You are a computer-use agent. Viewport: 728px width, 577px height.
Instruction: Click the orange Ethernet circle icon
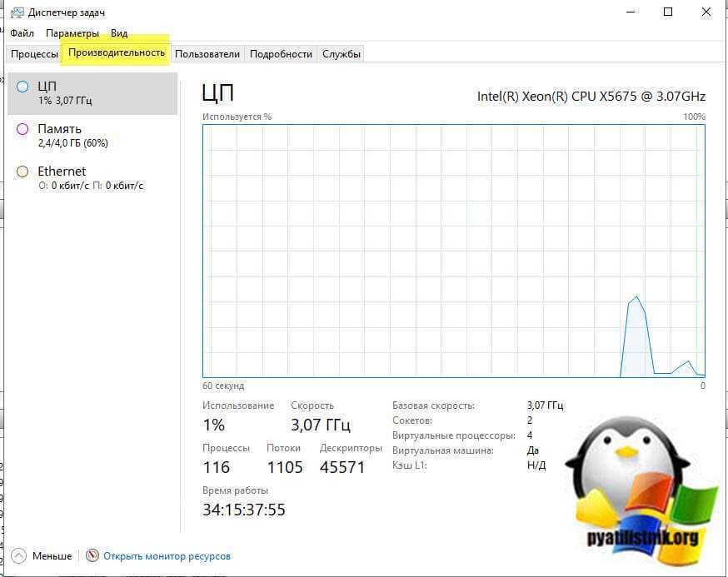(22, 172)
